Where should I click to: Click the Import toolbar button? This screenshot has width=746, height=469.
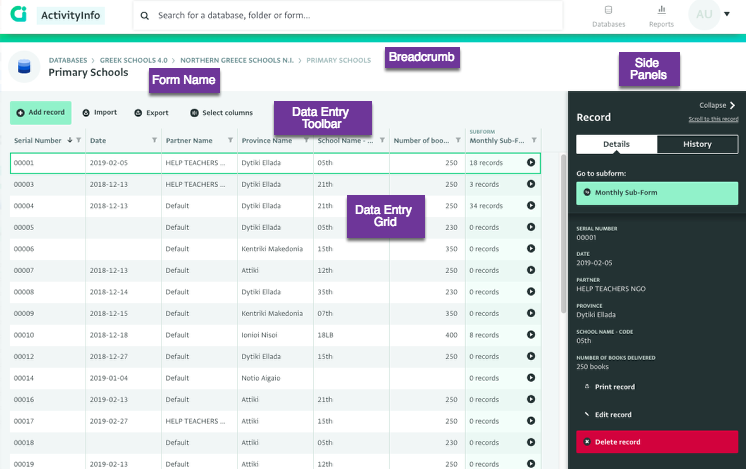[99, 113]
